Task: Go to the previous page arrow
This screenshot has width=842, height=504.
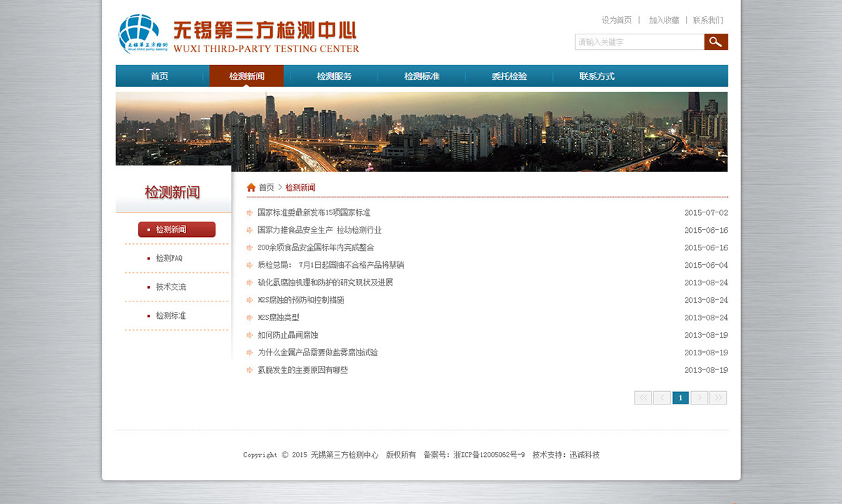Action: pos(662,398)
